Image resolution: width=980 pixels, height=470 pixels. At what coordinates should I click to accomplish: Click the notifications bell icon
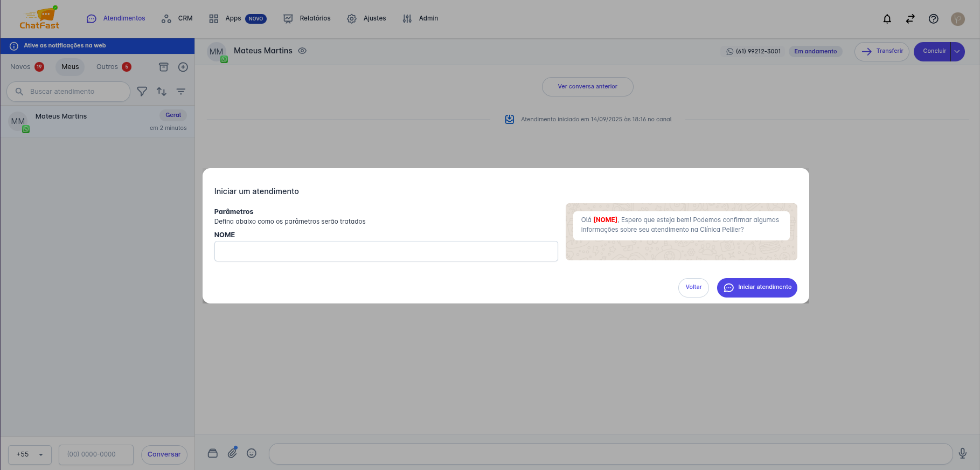(x=887, y=19)
